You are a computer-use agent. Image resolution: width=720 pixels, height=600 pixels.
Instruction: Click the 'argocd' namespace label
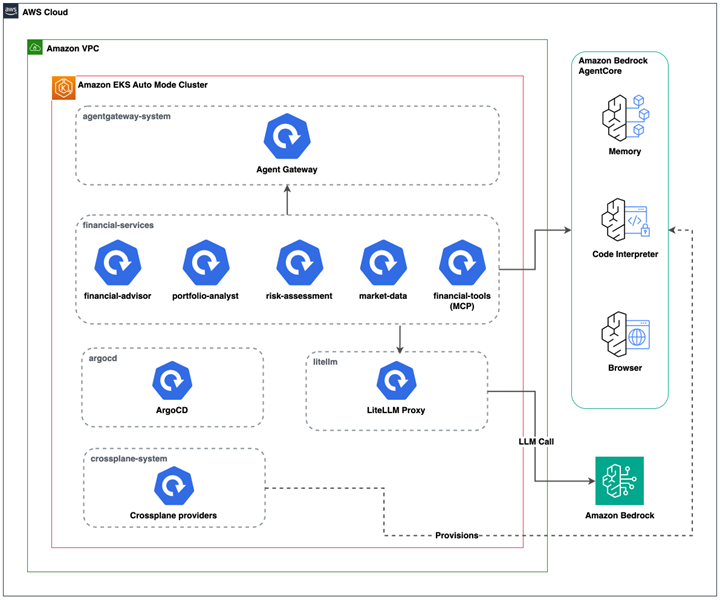pyautogui.click(x=103, y=359)
